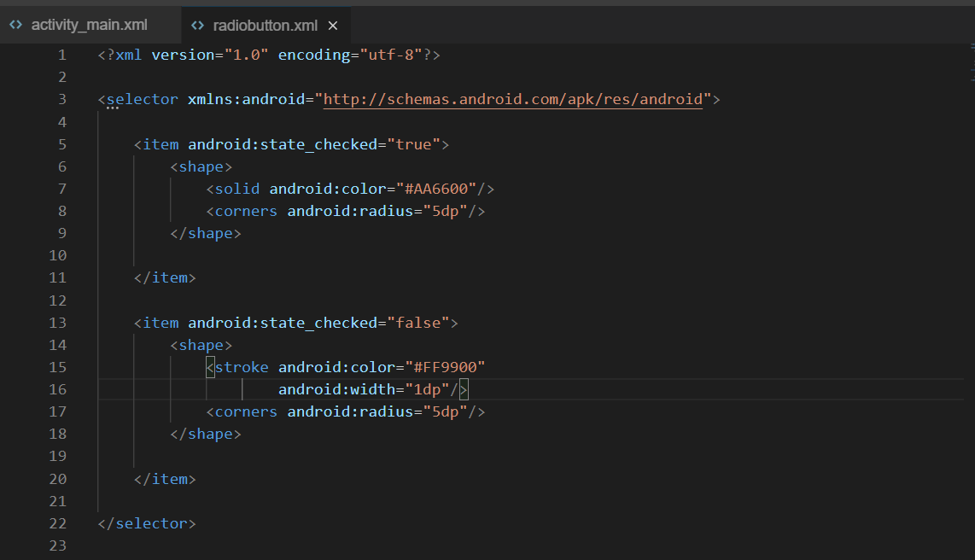
Task: Click the android:color attribute on line 7
Action: point(328,189)
